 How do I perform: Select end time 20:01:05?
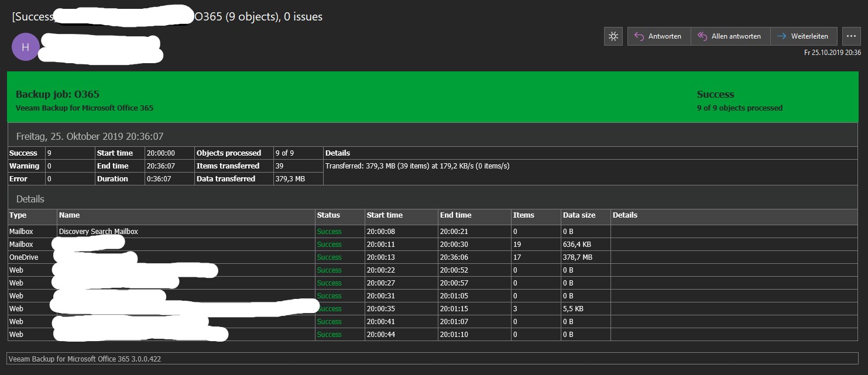(x=455, y=296)
